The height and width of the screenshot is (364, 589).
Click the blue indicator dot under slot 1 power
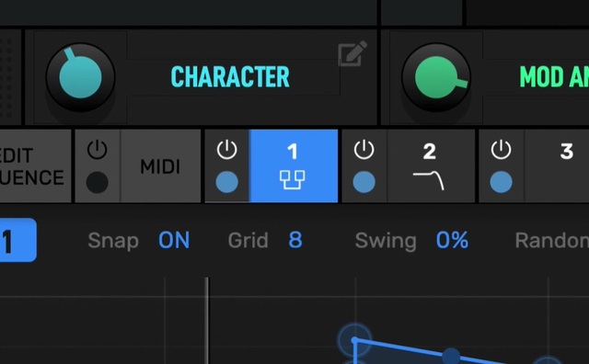click(x=227, y=182)
